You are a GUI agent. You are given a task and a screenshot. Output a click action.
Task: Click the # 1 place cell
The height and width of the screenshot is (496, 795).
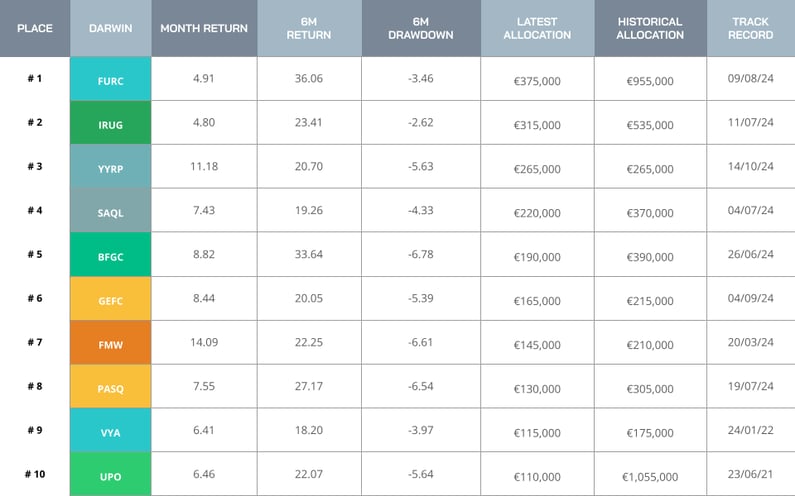click(x=35, y=79)
